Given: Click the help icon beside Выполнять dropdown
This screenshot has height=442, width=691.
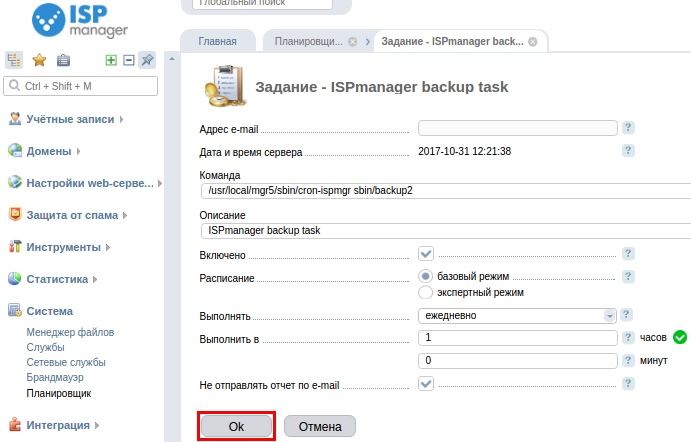Looking at the screenshot, I should click(626, 315).
